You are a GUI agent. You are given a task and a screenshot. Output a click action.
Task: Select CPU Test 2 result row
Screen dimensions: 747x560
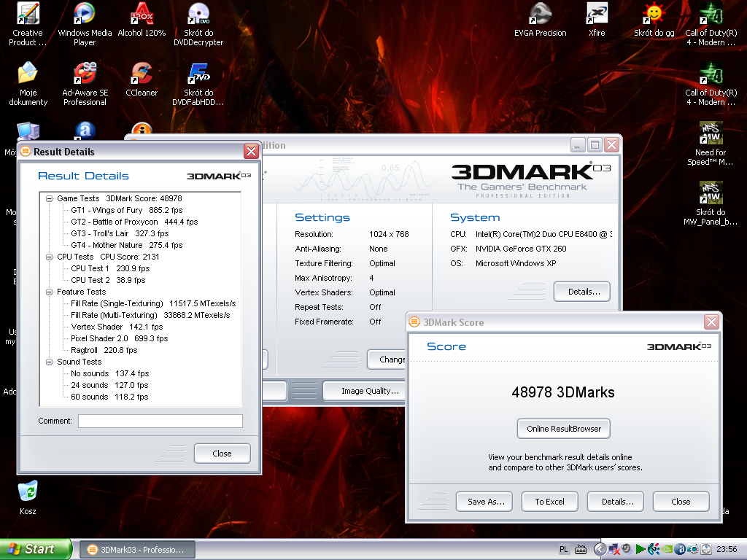(108, 280)
